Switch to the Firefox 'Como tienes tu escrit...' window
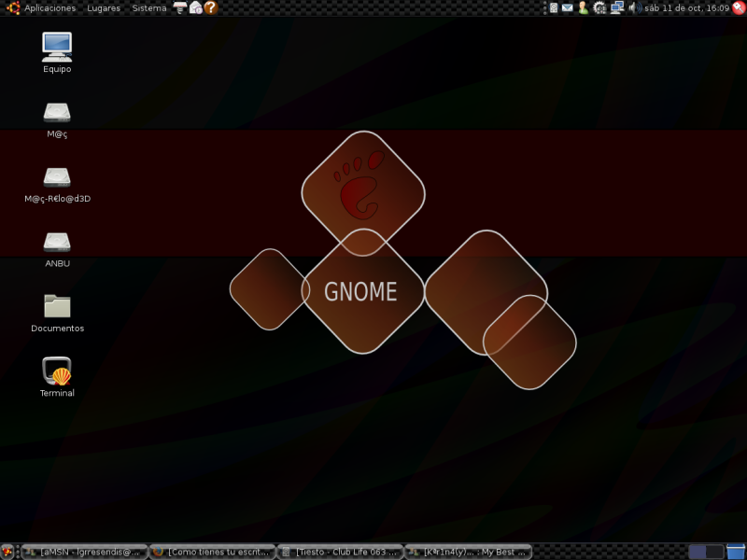747x560 pixels. 213,552
